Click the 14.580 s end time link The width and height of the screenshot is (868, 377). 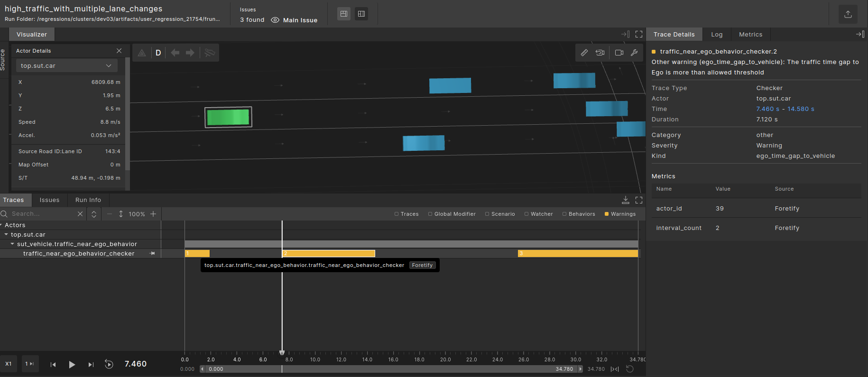pos(801,109)
